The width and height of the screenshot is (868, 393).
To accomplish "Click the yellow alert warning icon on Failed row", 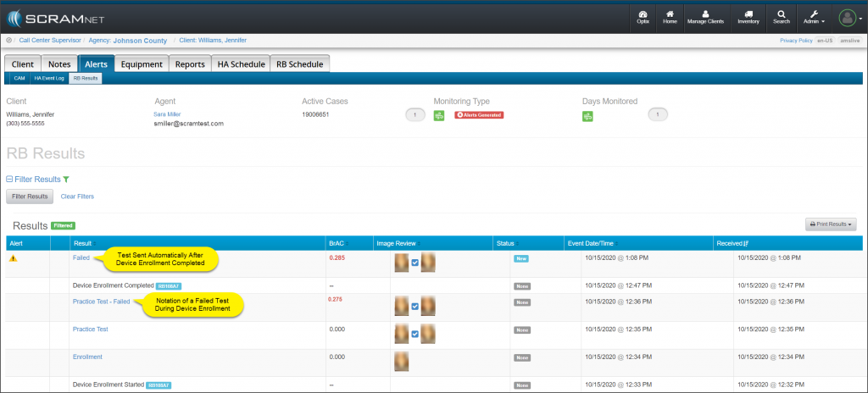I will 13,258.
